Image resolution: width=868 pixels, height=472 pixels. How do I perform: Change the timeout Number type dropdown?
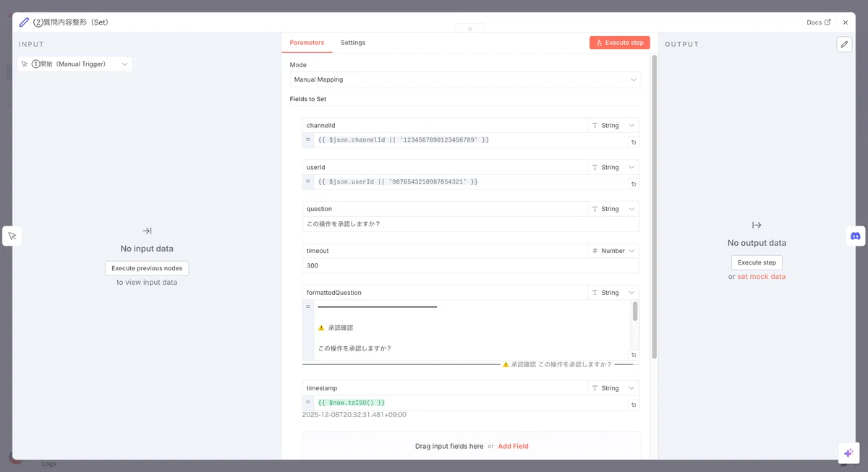coord(613,251)
